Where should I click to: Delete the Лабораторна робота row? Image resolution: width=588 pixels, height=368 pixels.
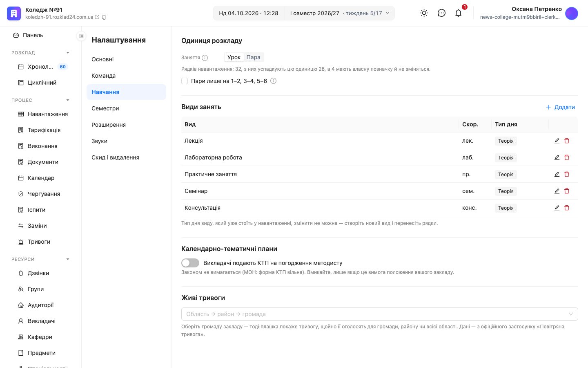pos(567,157)
